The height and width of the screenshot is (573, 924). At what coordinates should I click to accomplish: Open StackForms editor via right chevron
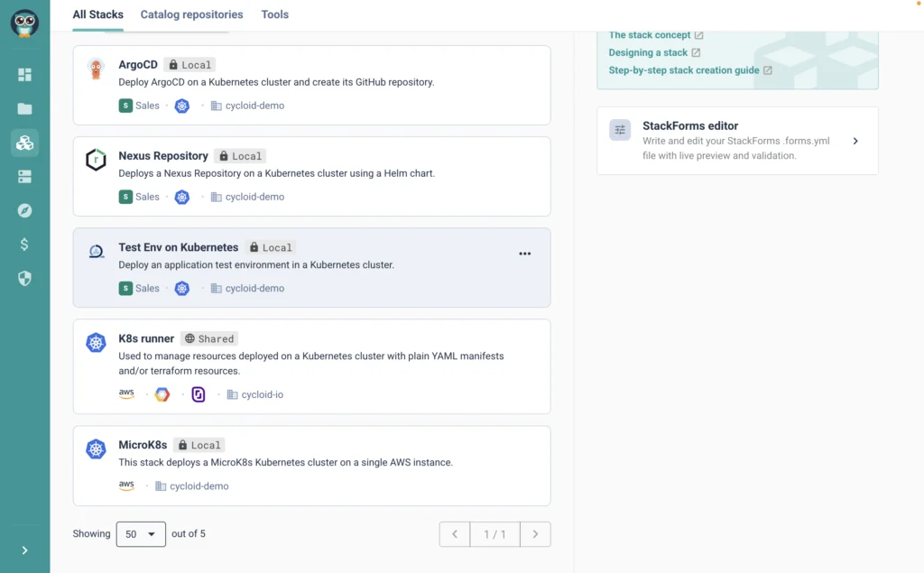tap(855, 141)
